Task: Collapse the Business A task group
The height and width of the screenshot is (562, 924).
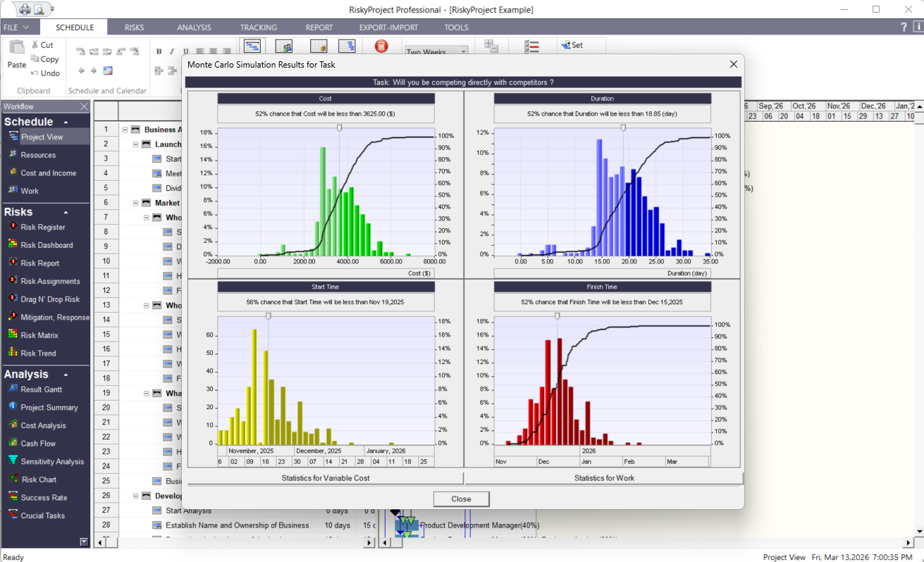Action: coord(124,129)
